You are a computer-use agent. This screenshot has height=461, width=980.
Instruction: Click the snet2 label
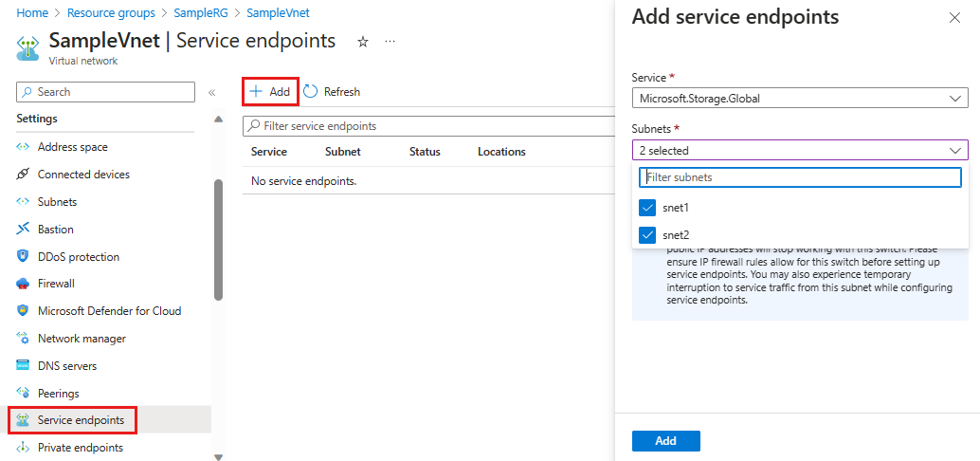tap(676, 235)
